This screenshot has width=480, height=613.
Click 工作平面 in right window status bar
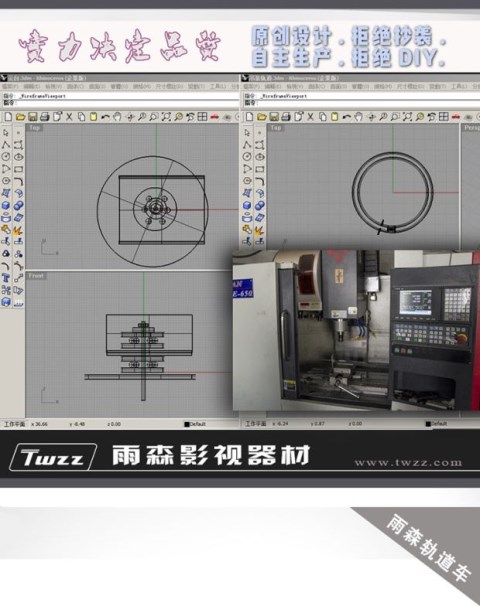(x=256, y=424)
